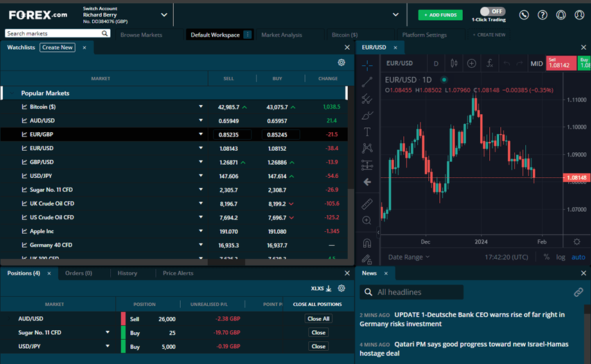591x364 pixels.
Task: Click the lock drawing tools icon
Action: [x=367, y=259]
